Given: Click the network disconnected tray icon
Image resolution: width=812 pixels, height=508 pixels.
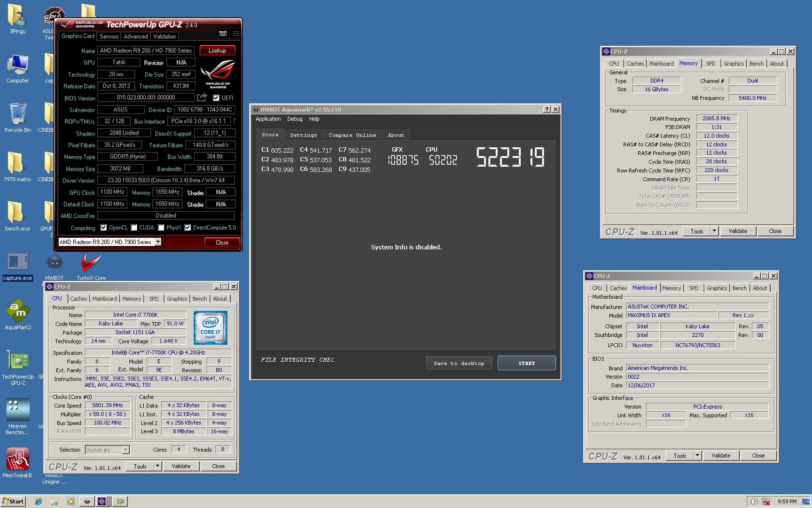Looking at the screenshot, I should coord(766,501).
